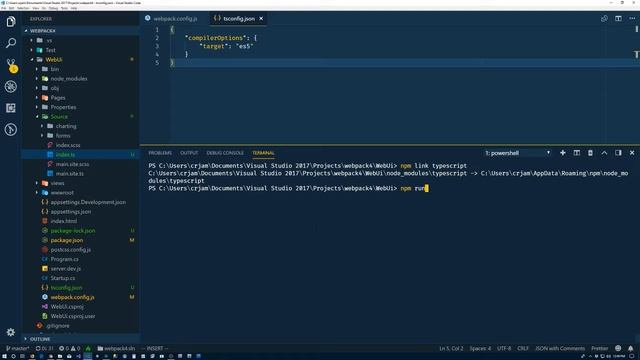Expand the .vs folder
Screen dimensions: 640x360
pos(80,40)
